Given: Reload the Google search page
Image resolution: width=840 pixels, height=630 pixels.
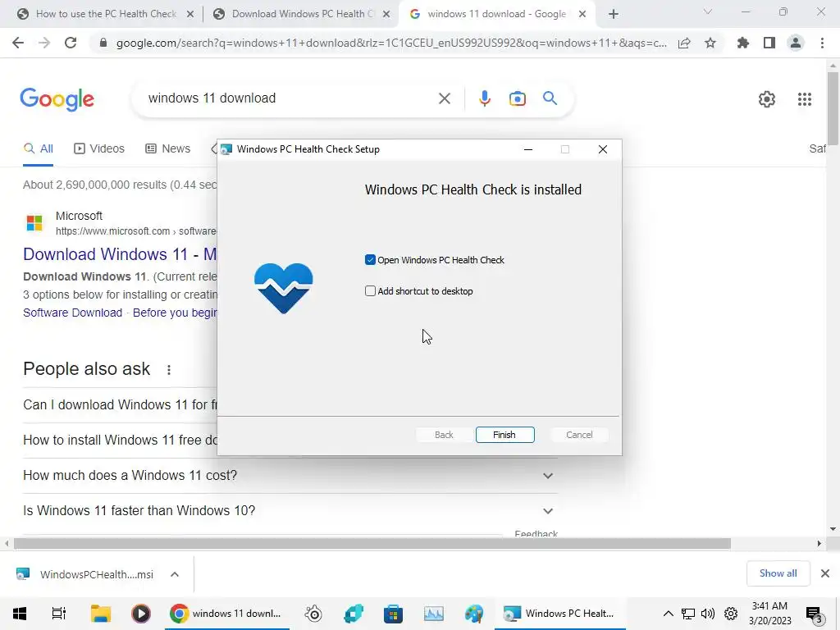Looking at the screenshot, I should [x=71, y=43].
